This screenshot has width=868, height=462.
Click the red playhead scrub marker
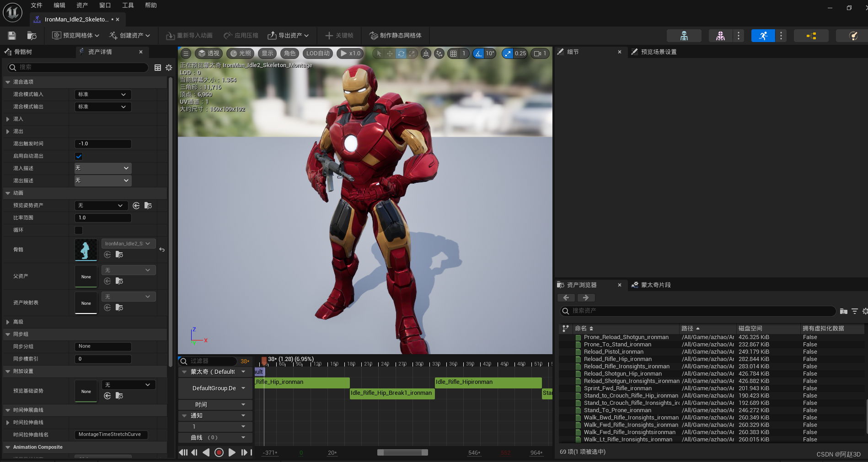(x=264, y=361)
